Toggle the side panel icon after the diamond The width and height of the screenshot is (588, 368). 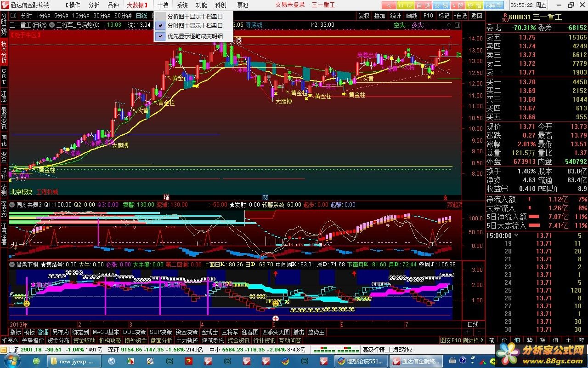tap(458, 25)
